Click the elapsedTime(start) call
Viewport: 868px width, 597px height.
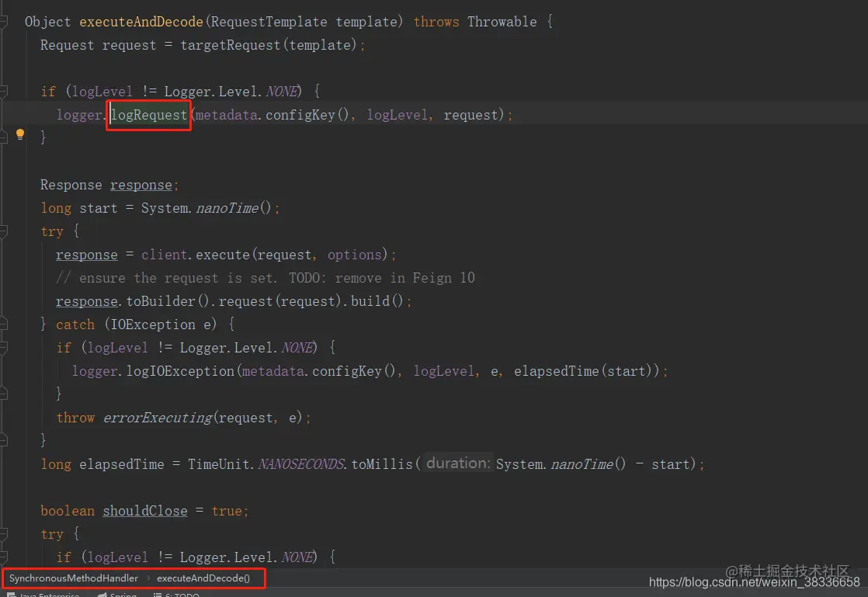(x=587, y=371)
